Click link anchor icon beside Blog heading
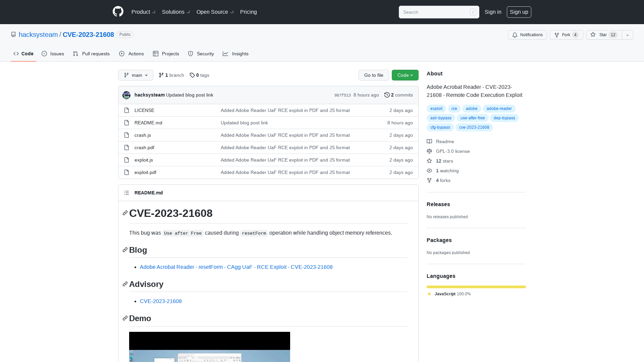The width and height of the screenshot is (644, 362). [x=125, y=250]
